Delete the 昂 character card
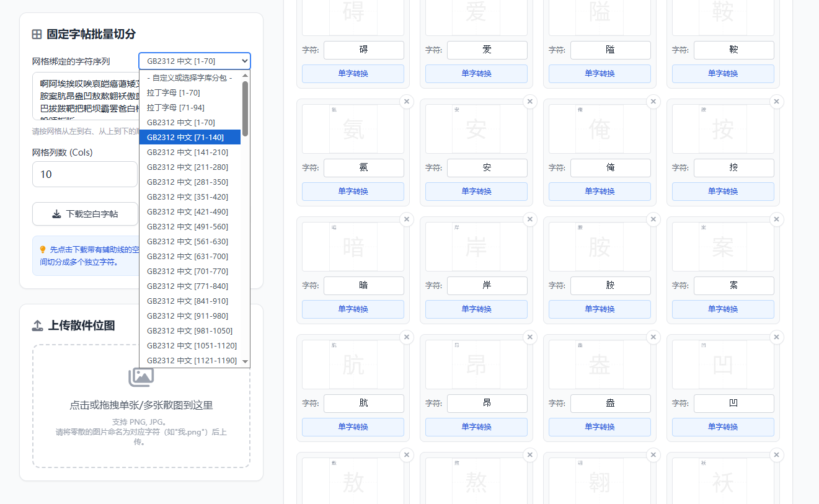This screenshot has height=504, width=819. [530, 337]
